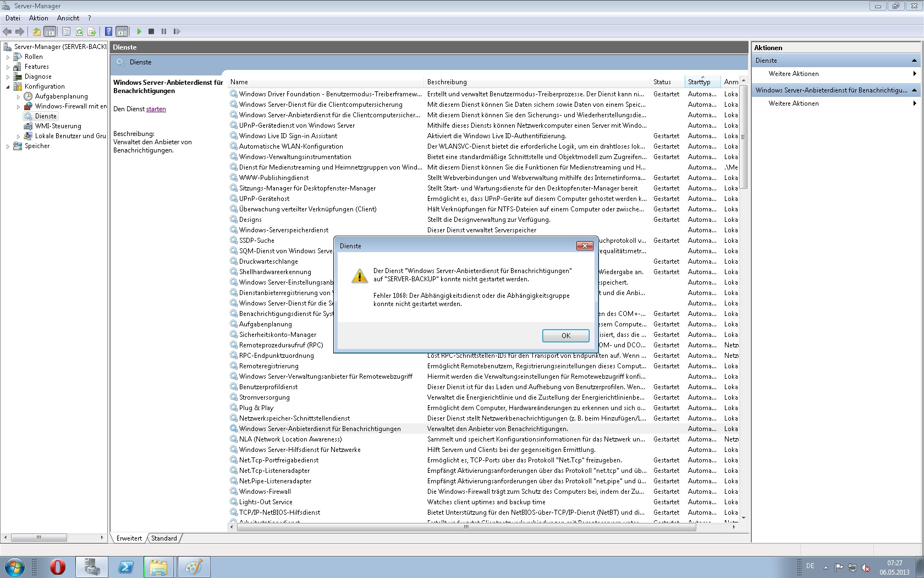Click the Pause service toolbar icon
This screenshot has height=578, width=924.
(x=164, y=31)
